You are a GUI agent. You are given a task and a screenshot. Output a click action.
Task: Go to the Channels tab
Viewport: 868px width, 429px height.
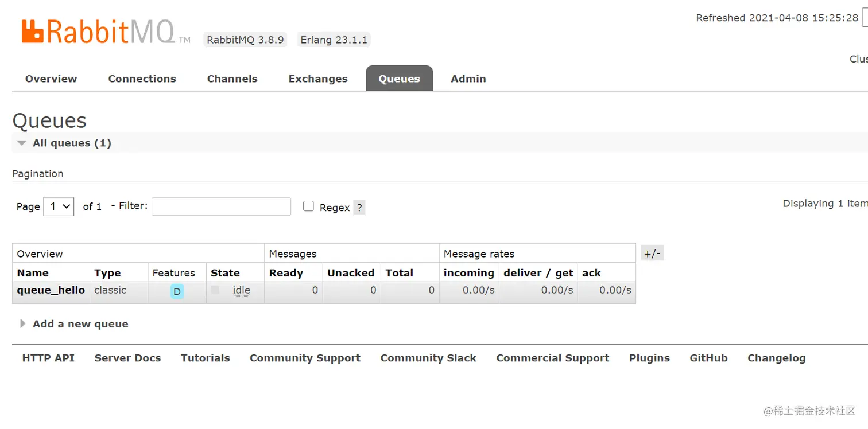tap(232, 79)
